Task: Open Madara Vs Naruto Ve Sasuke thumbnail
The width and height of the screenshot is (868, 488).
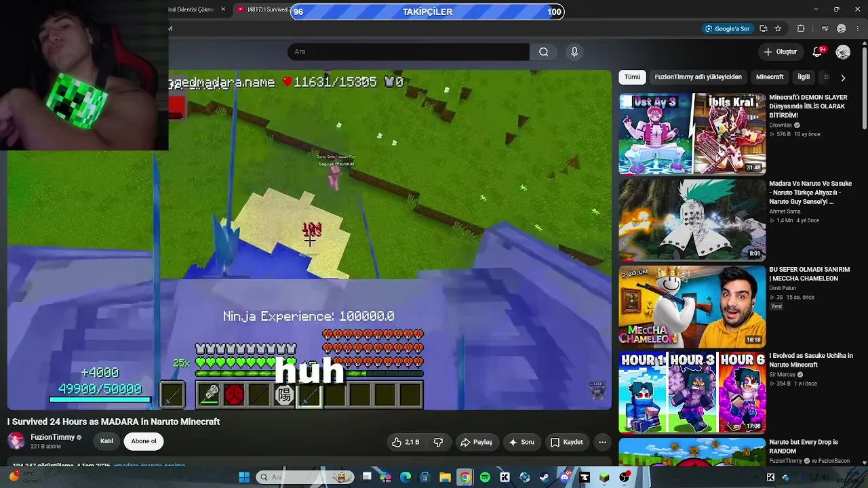Action: click(692, 220)
